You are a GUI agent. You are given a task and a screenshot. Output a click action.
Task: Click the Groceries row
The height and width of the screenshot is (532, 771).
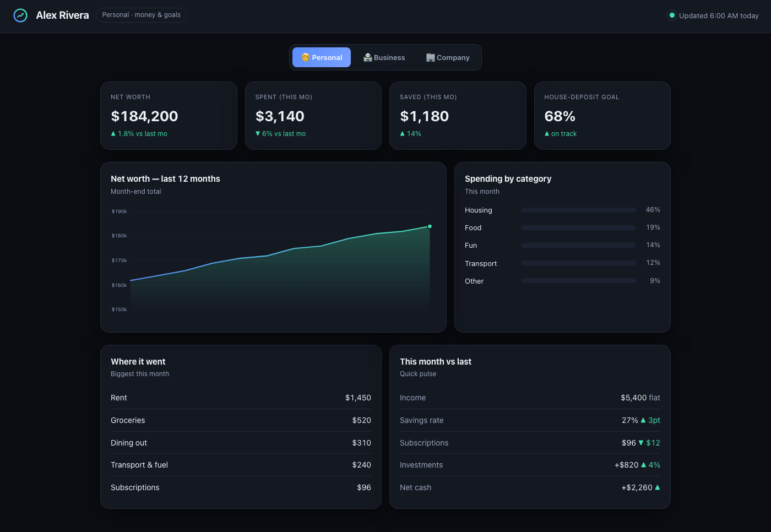241,420
